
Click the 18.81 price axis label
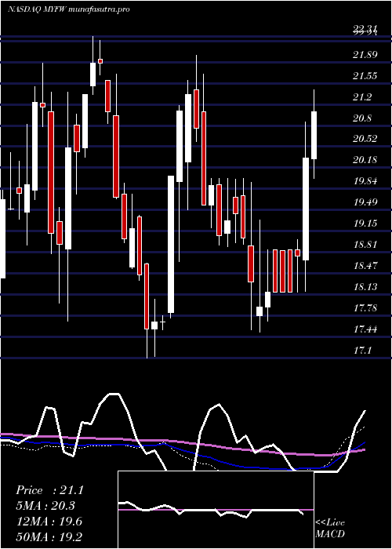tap(365, 244)
